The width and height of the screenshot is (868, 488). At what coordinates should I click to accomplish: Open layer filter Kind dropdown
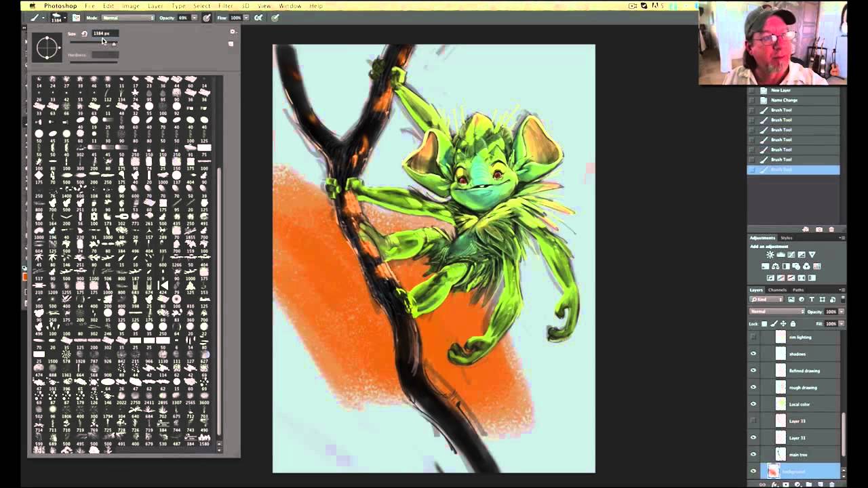click(767, 300)
